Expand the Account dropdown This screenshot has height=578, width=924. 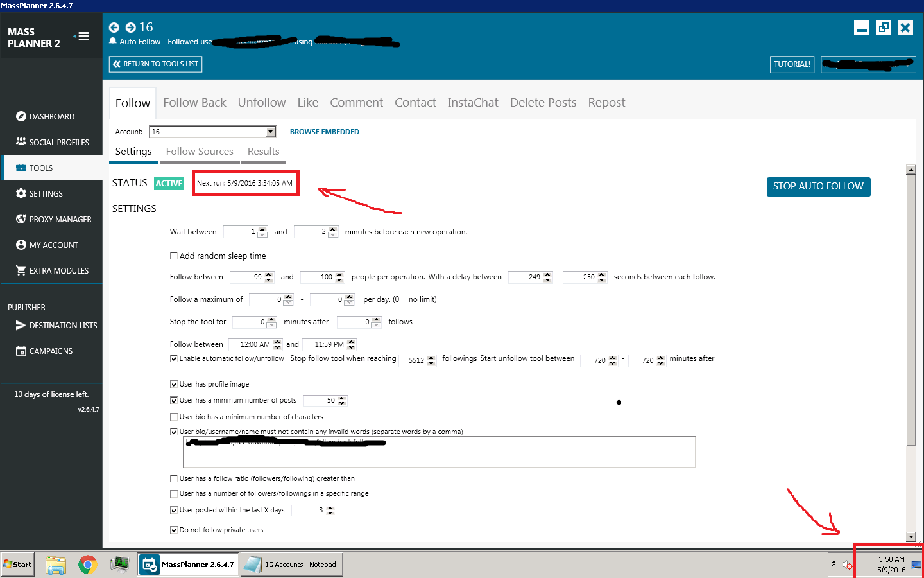pos(271,132)
